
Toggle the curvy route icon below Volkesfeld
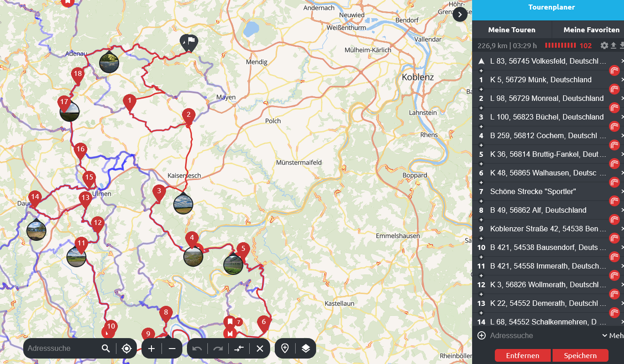click(x=614, y=70)
